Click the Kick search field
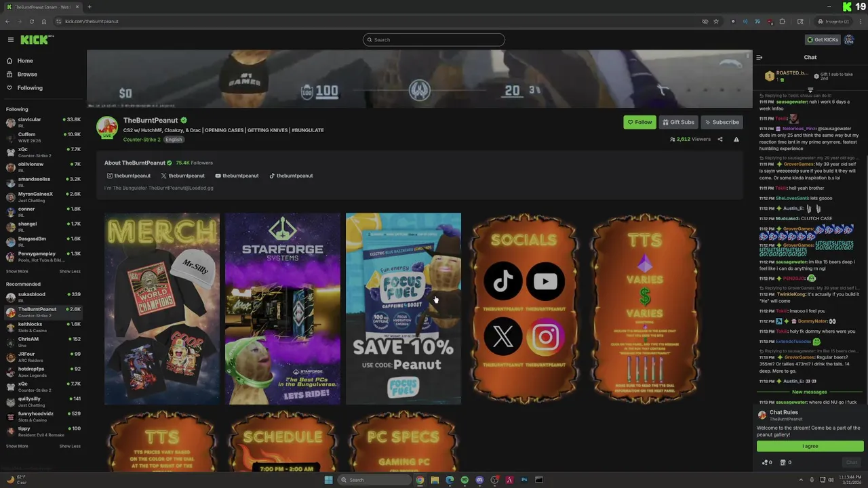Viewport: 868px width, 488px height. [x=434, y=40]
